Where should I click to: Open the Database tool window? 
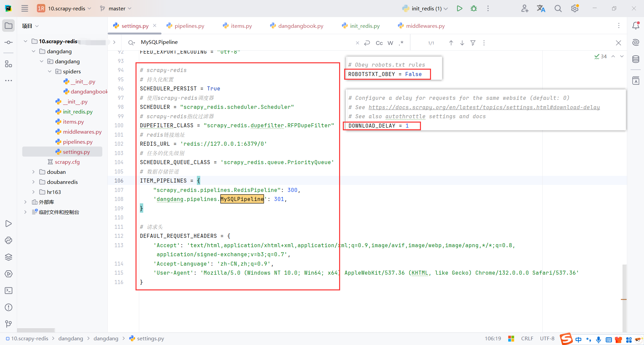636,59
